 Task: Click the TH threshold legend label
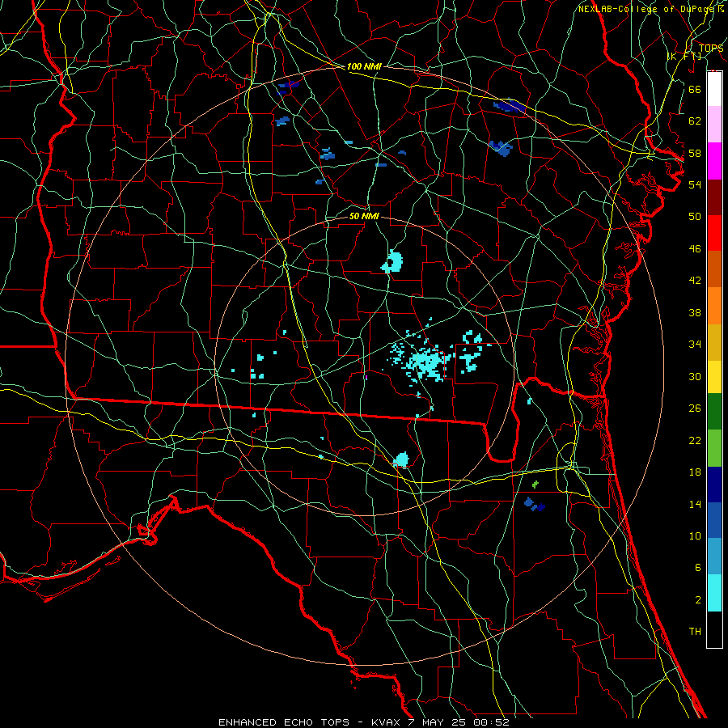tap(695, 632)
